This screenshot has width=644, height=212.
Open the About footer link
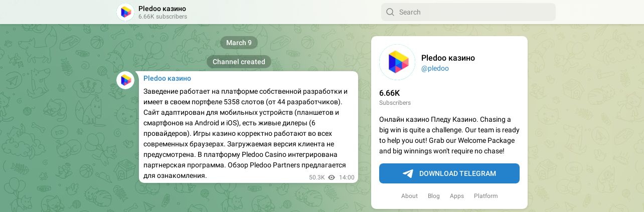(409, 196)
